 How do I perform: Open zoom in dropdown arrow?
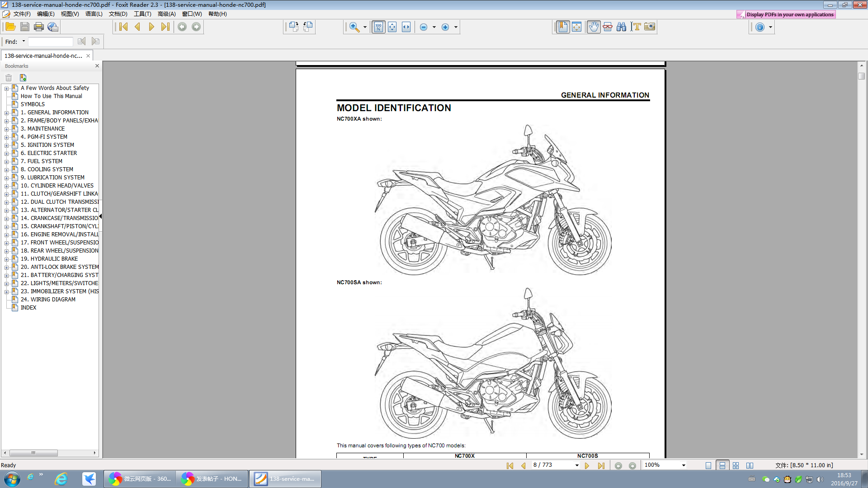(456, 27)
